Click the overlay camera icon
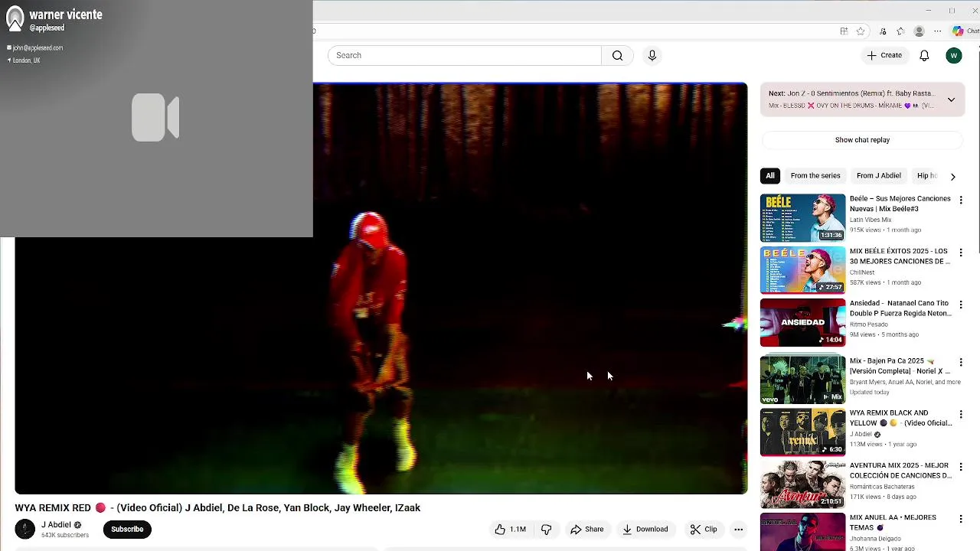The image size is (980, 551). click(x=155, y=117)
